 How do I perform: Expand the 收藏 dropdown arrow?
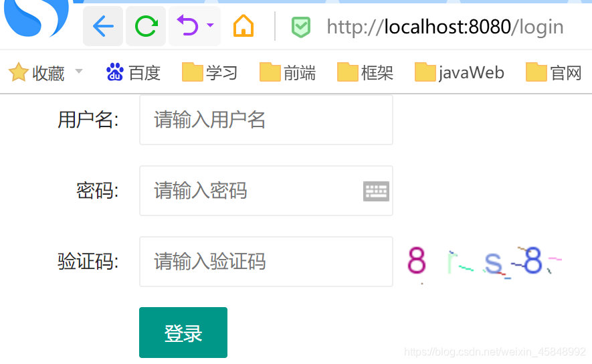click(79, 71)
